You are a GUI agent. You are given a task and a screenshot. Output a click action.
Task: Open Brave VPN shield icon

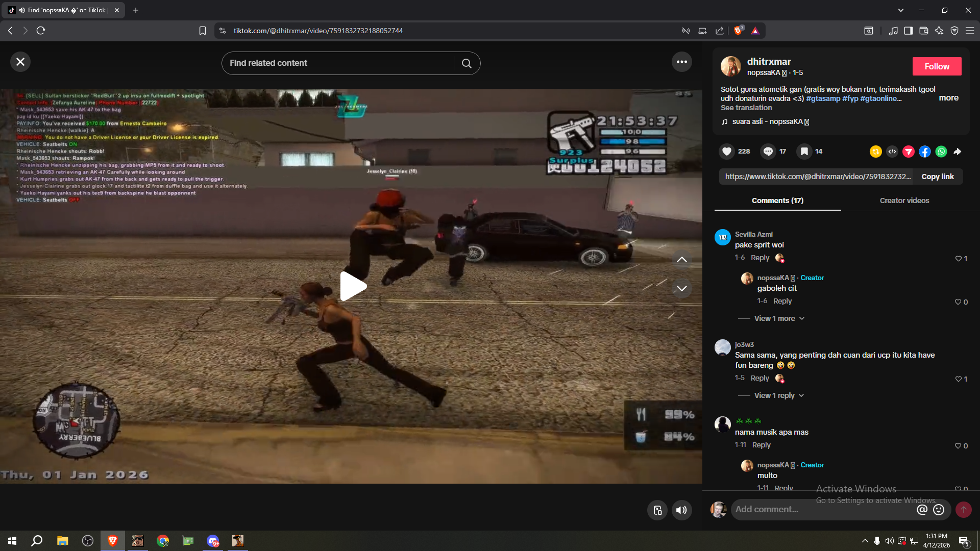tap(954, 31)
